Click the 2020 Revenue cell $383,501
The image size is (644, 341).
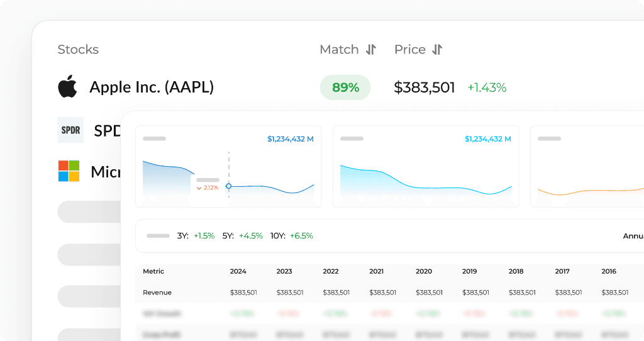tap(429, 293)
